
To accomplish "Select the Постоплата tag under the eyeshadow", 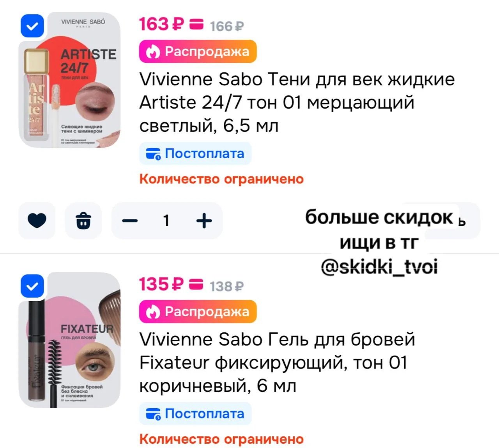I will click(195, 153).
